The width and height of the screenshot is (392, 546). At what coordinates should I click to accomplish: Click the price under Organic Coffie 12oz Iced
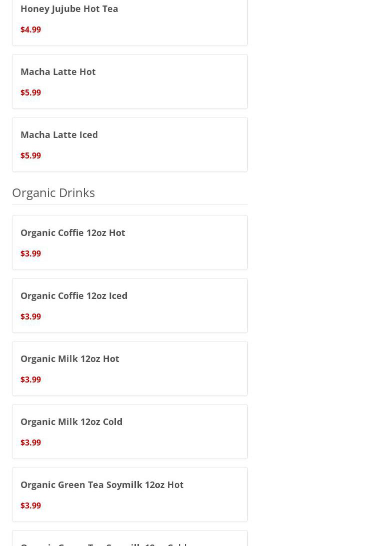point(30,316)
